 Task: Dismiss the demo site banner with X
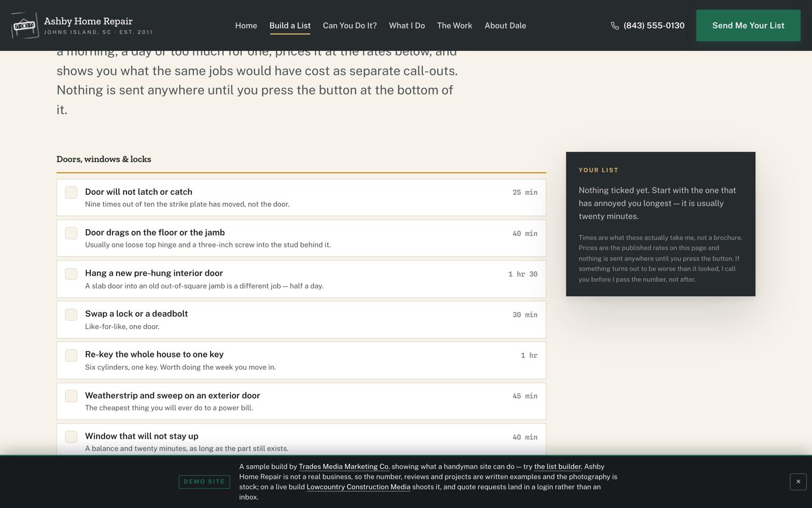[798, 482]
